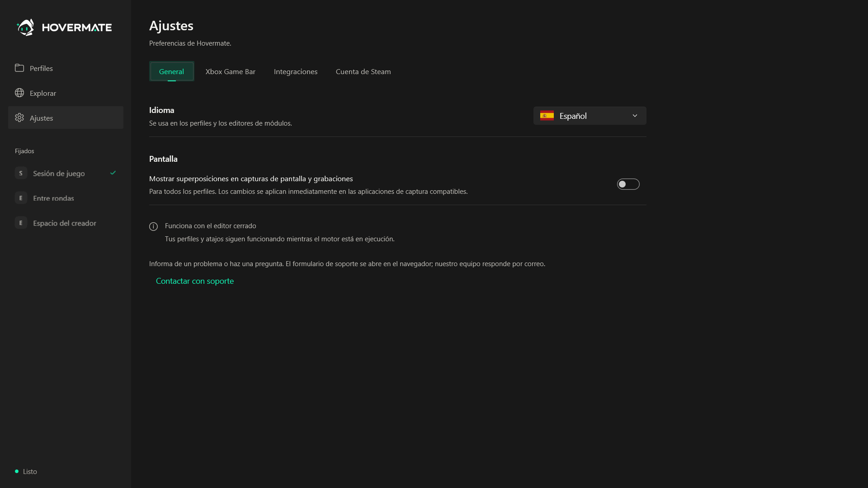Open pinned profile Entre rondas
The width and height of the screenshot is (868, 488).
tap(66, 198)
